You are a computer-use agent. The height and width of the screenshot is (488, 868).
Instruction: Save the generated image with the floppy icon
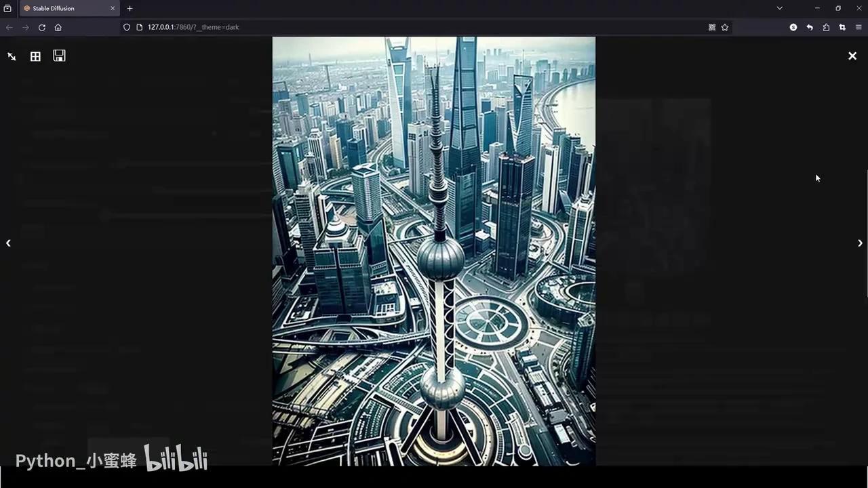(59, 56)
